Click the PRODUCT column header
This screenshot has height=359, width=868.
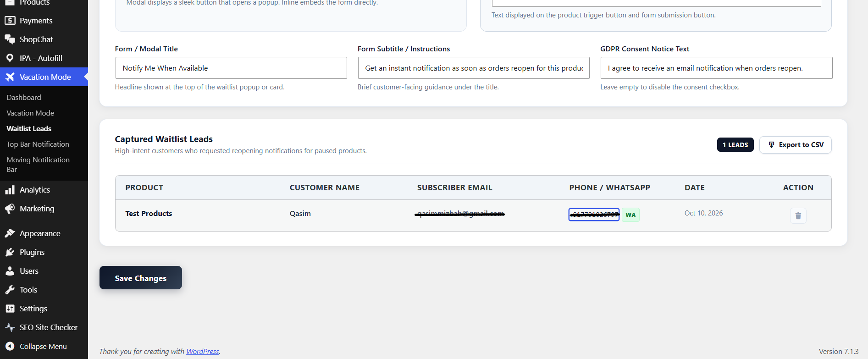(x=144, y=188)
